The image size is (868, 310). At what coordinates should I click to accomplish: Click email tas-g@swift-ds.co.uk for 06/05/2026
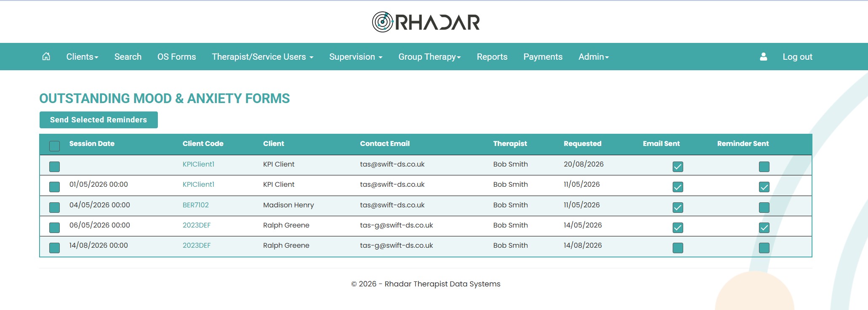[397, 225]
